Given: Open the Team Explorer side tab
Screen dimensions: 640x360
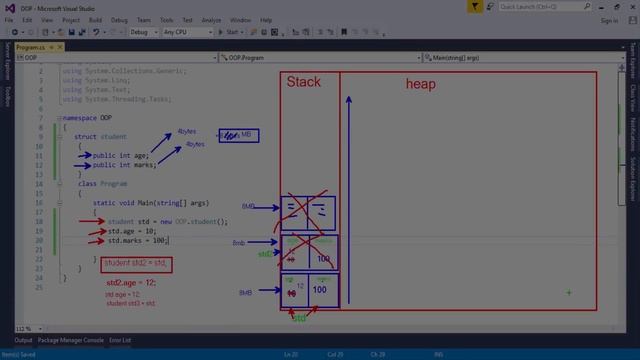Looking at the screenshot, I should pyautogui.click(x=633, y=60).
